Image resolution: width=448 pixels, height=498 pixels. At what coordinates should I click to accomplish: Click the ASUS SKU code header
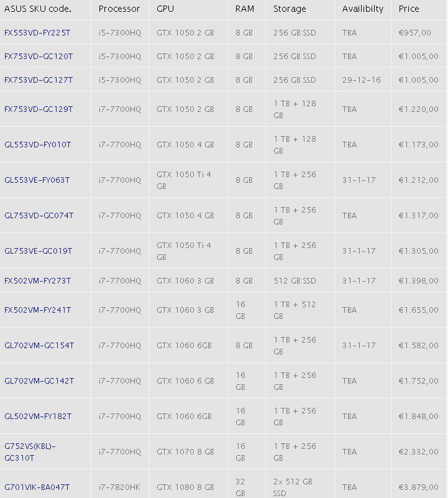tap(38, 9)
